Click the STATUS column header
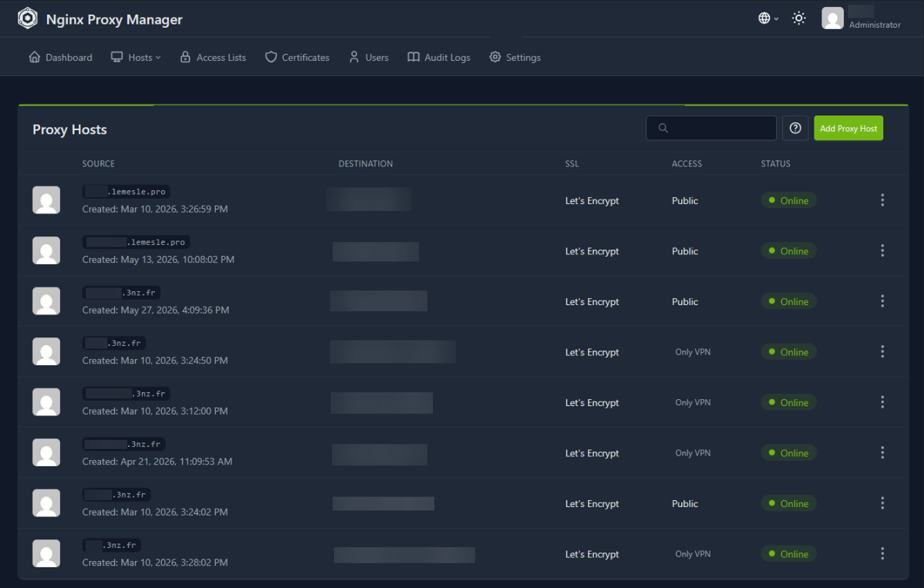Image resolution: width=924 pixels, height=588 pixels. pos(775,164)
